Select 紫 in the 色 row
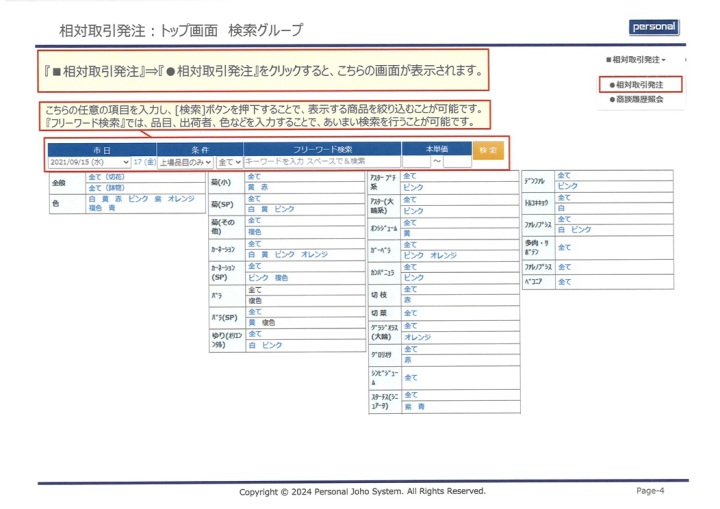The image size is (720, 509). (158, 199)
